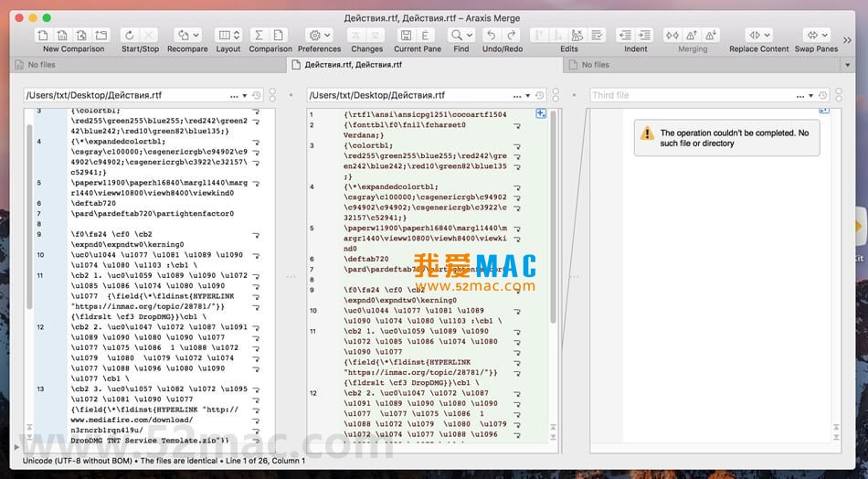The height and width of the screenshot is (479, 868).
Task: Open the Replace Content dropdown
Action: 759,36
